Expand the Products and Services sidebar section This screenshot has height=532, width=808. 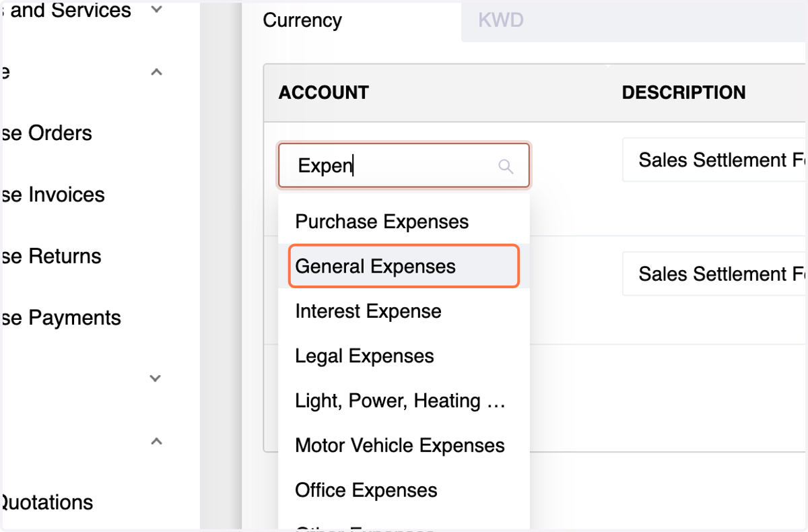[x=156, y=10]
